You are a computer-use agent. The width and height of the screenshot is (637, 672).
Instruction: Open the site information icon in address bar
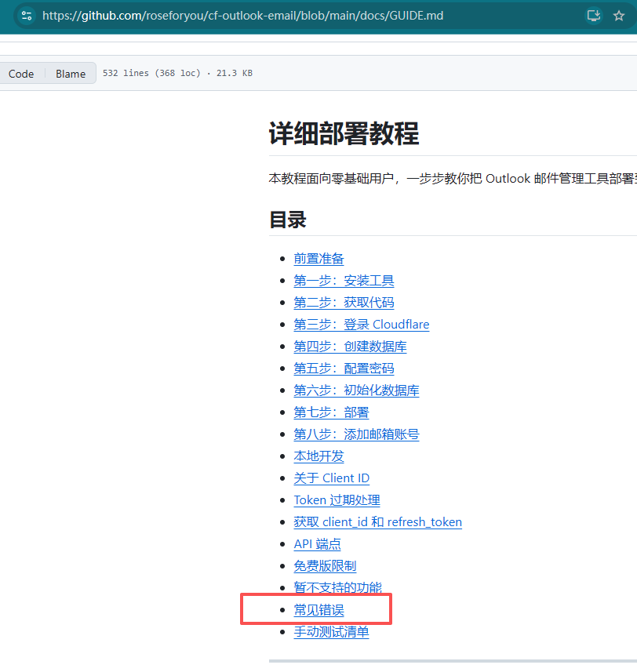(x=27, y=16)
